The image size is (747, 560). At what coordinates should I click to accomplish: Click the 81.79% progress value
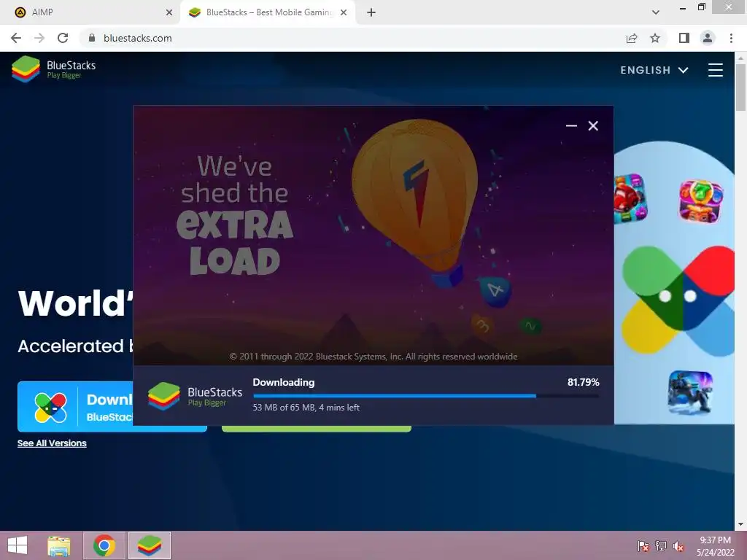[x=583, y=382]
